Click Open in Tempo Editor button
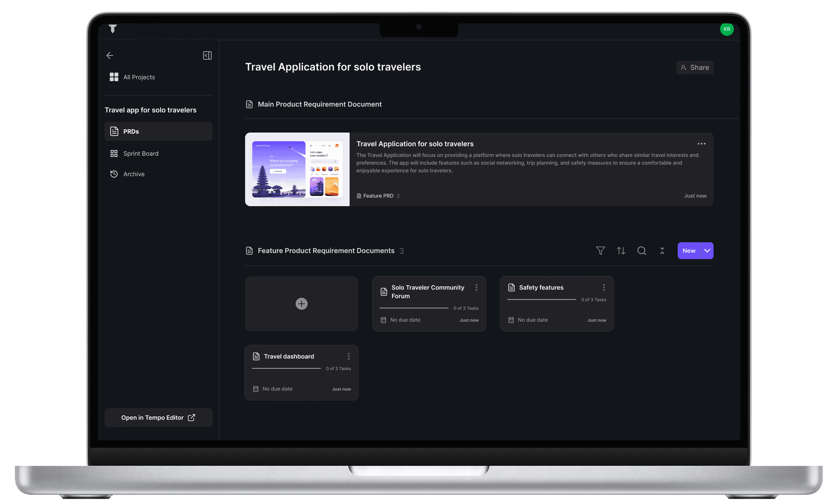The image size is (838, 504). 158,418
